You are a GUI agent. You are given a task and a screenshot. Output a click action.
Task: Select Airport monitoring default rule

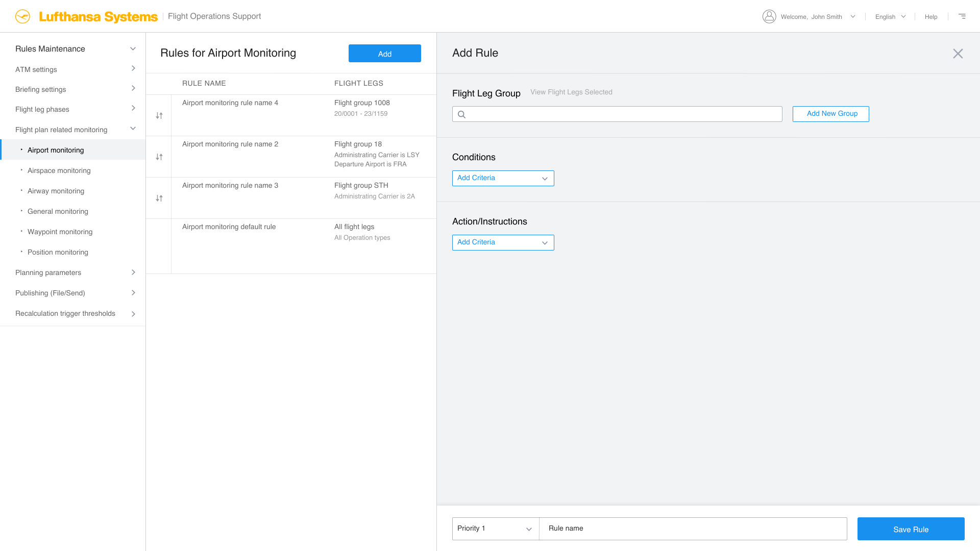point(229,227)
